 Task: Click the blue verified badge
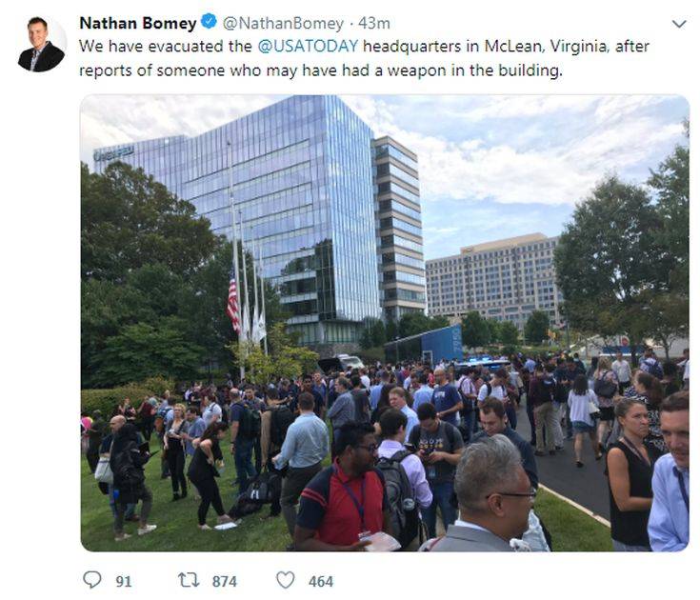209,21
